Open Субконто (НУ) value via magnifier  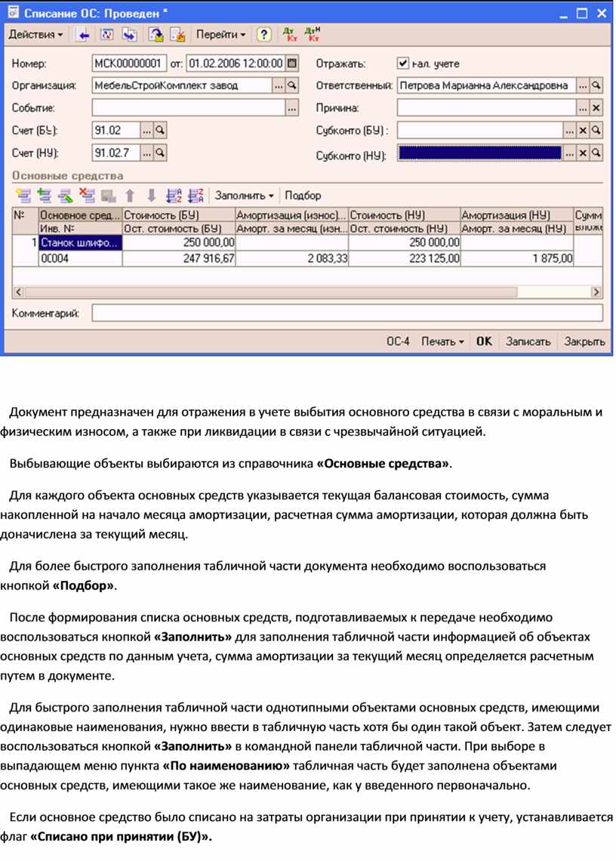[x=596, y=153]
